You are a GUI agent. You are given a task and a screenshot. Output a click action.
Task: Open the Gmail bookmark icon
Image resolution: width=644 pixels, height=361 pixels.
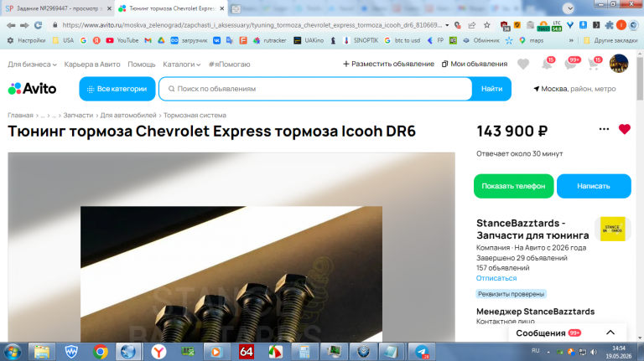click(x=148, y=40)
